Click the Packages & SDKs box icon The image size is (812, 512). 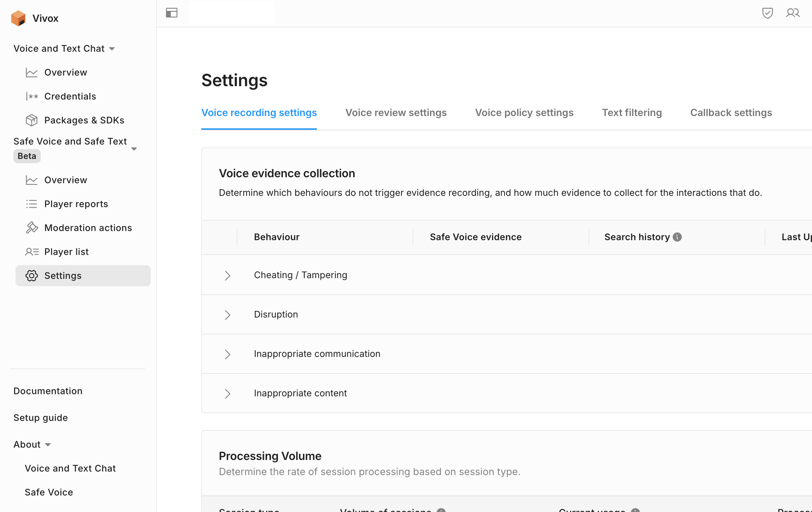(x=31, y=120)
